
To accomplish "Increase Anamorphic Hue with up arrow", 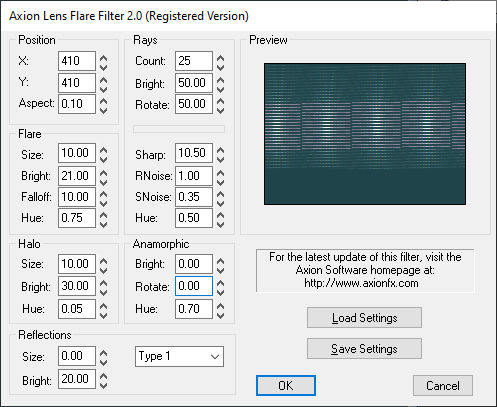I will [x=220, y=306].
